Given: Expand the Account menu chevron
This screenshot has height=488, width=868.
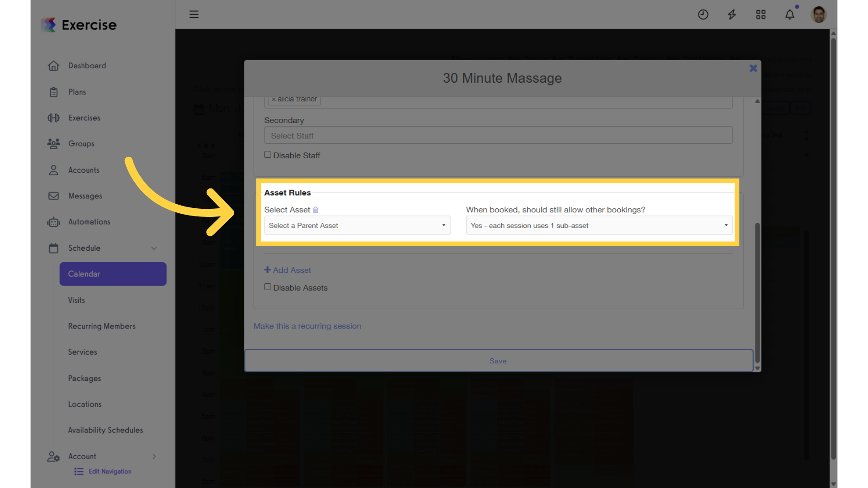Looking at the screenshot, I should coord(154,456).
